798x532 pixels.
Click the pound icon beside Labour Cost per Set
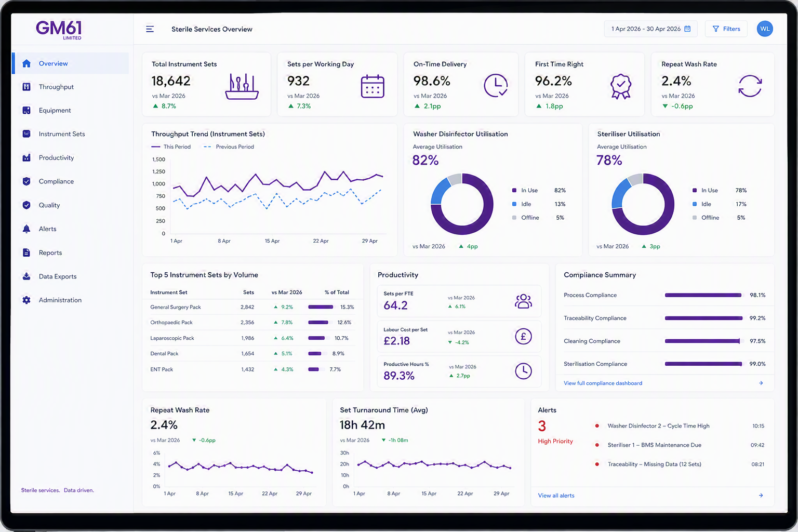(523, 336)
